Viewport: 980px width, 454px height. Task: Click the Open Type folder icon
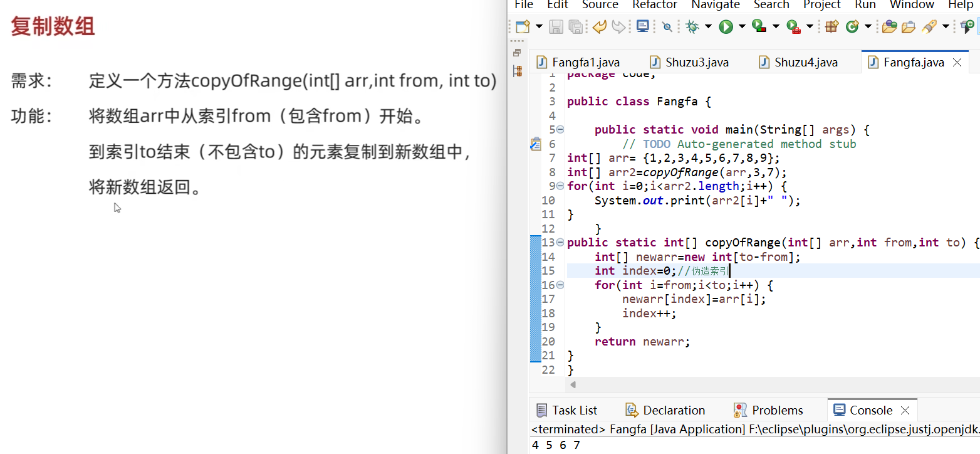click(889, 26)
